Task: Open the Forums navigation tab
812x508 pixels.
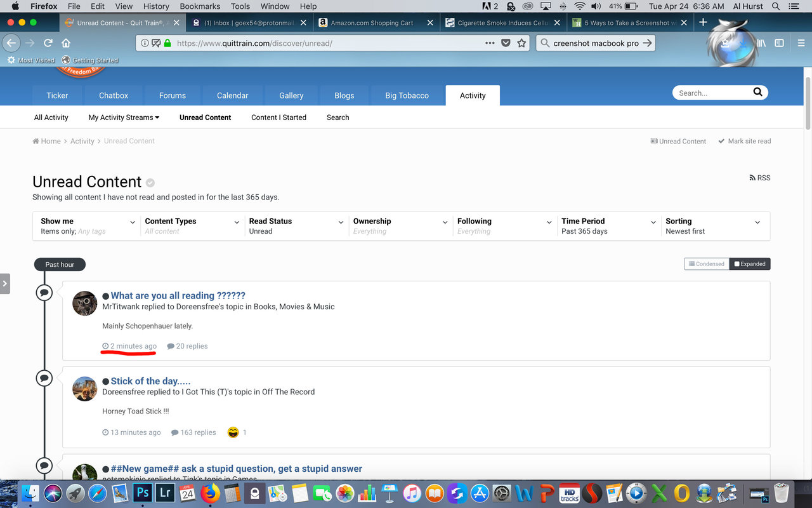Action: pos(173,95)
